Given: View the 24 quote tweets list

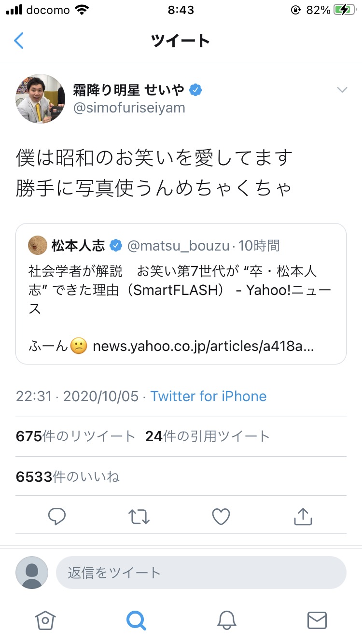Looking at the screenshot, I should (208, 436).
